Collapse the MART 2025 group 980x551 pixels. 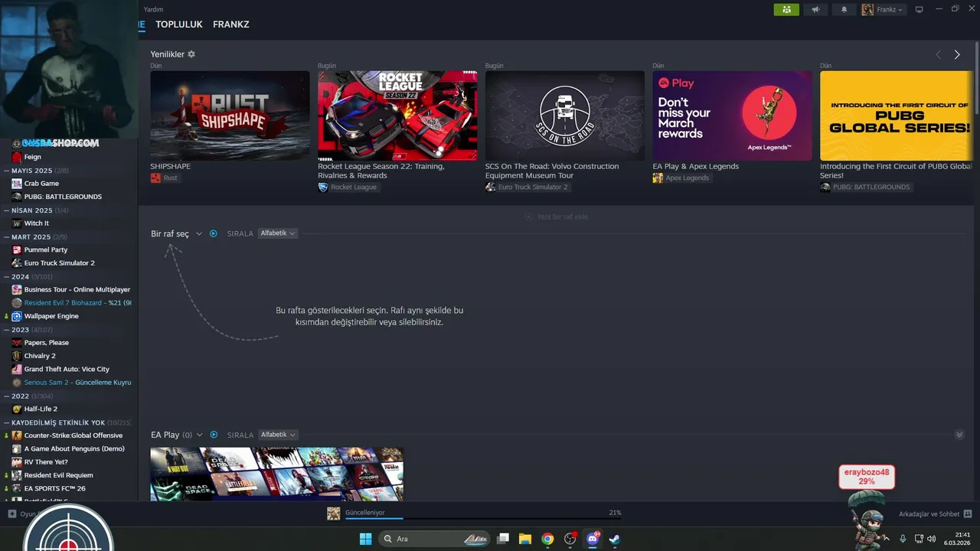point(6,237)
